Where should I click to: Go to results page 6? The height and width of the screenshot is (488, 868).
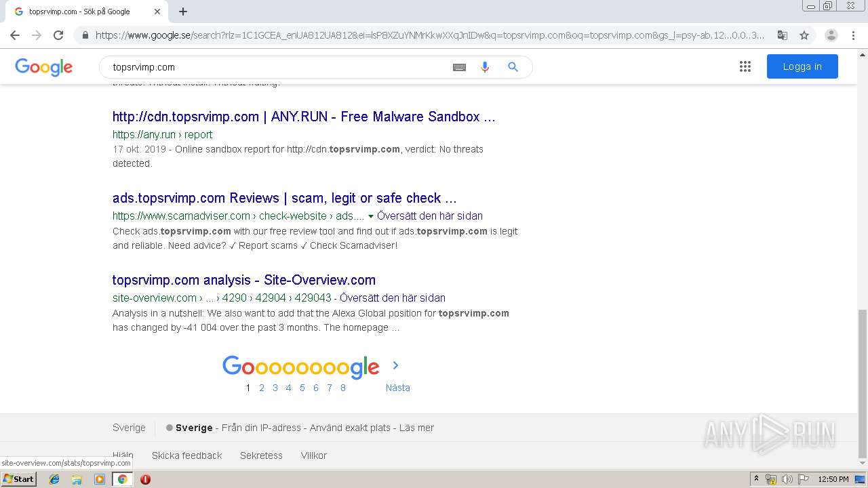click(x=316, y=388)
